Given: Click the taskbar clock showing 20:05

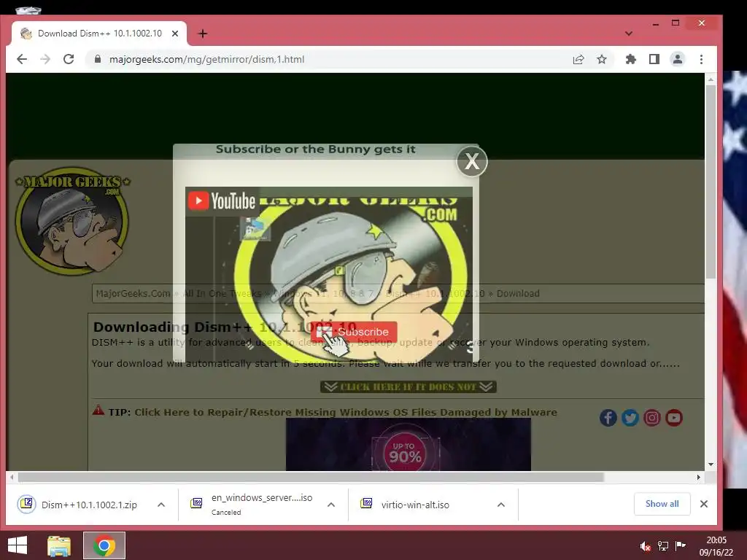Looking at the screenshot, I should (x=716, y=545).
